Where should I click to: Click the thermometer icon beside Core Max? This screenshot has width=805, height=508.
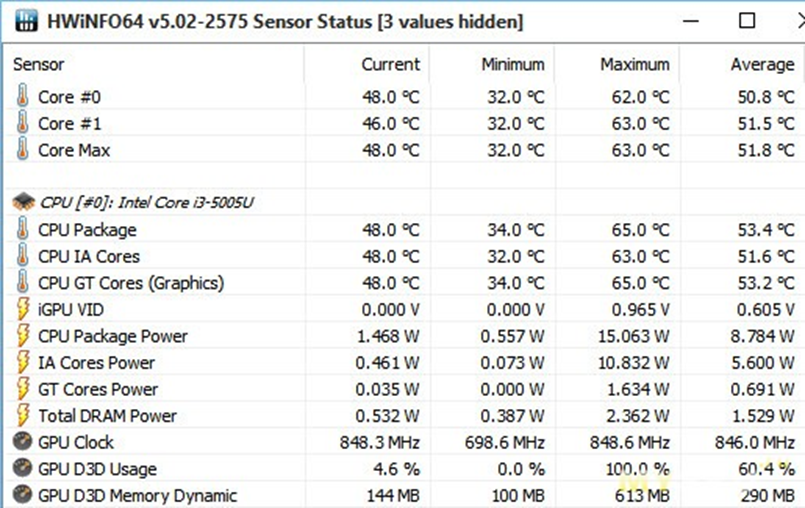click(x=22, y=150)
